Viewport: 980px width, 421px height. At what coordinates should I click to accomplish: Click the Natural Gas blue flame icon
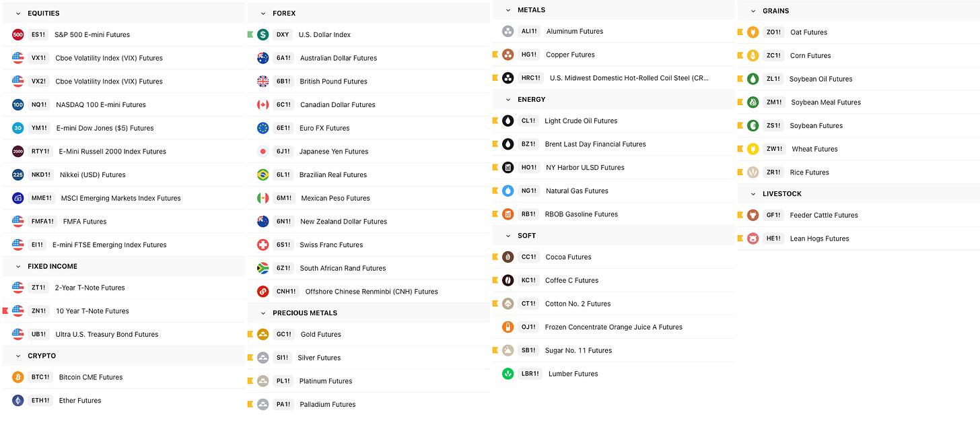click(x=508, y=191)
